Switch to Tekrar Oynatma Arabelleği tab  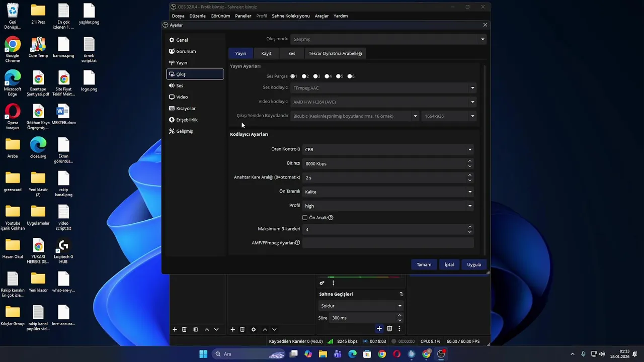click(x=335, y=53)
